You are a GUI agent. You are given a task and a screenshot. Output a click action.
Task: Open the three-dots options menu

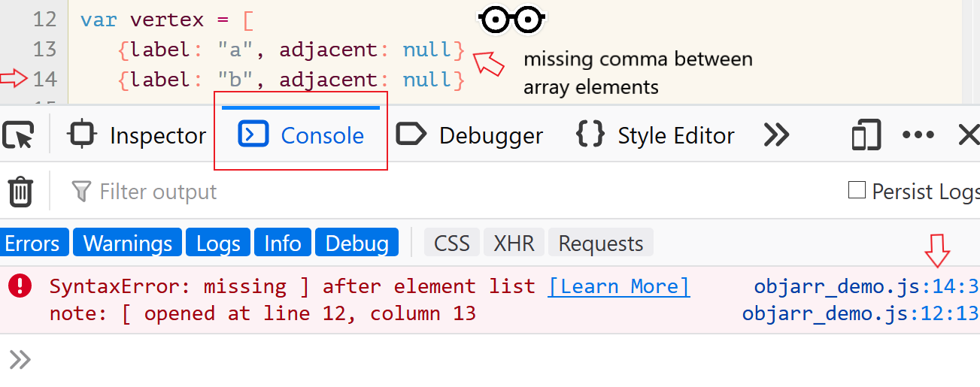pyautogui.click(x=918, y=136)
